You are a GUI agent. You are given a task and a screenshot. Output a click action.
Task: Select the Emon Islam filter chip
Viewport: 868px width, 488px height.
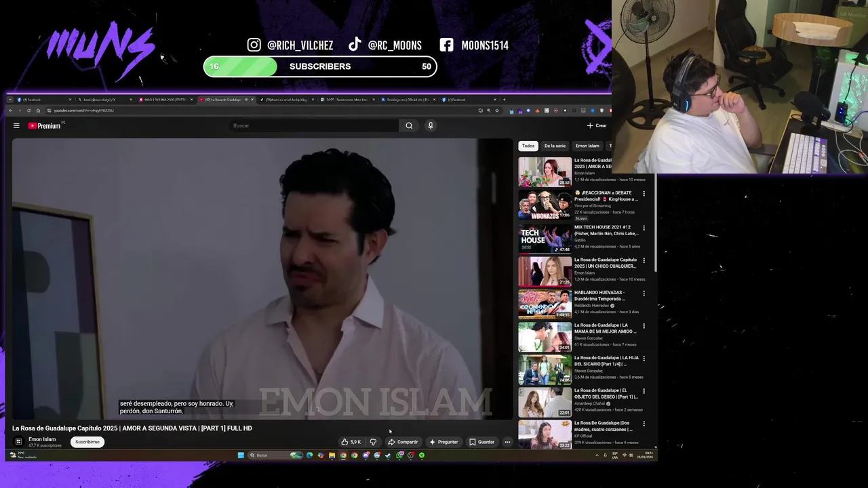587,146
